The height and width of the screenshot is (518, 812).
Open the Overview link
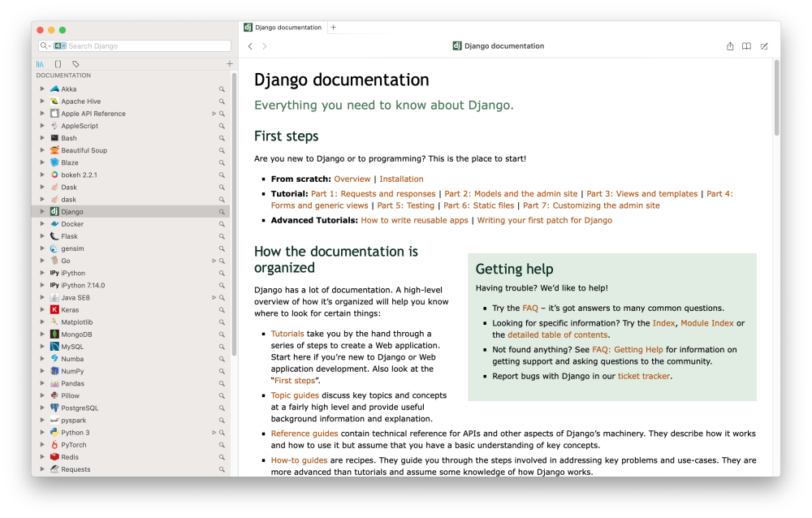point(352,179)
